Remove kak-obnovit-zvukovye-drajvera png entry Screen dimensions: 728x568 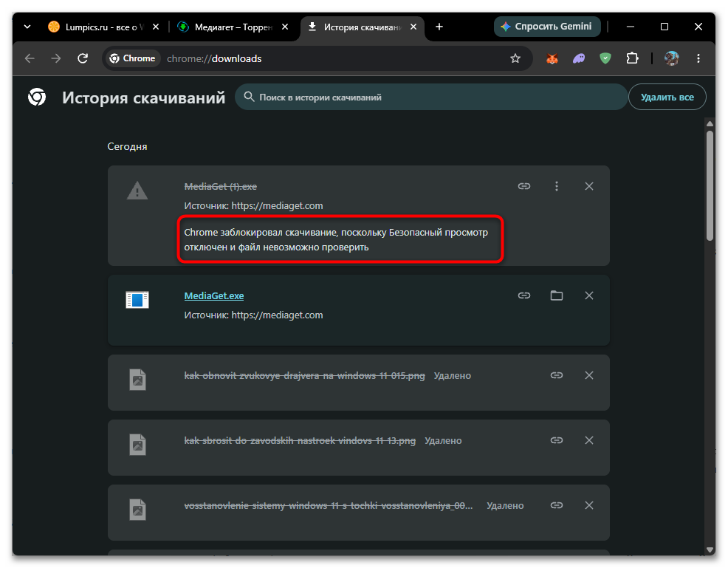(x=589, y=375)
